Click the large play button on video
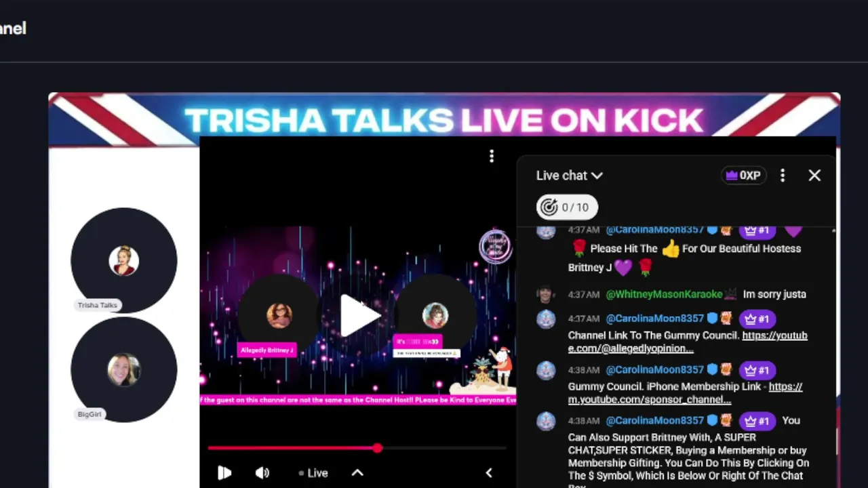Image resolution: width=868 pixels, height=488 pixels. coord(360,316)
